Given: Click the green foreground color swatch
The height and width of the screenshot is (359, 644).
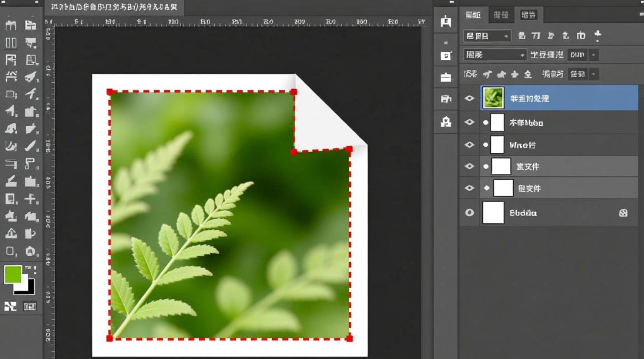Looking at the screenshot, I should [x=12, y=275].
